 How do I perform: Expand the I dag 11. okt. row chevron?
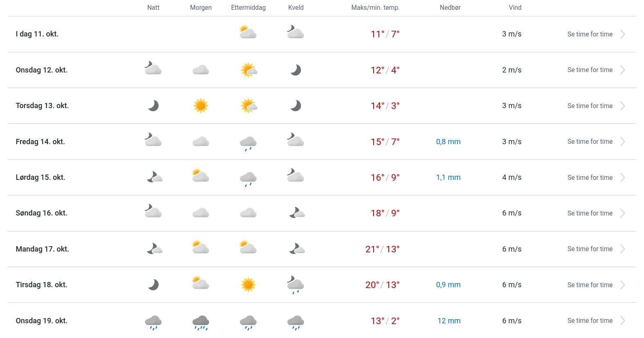tap(622, 34)
